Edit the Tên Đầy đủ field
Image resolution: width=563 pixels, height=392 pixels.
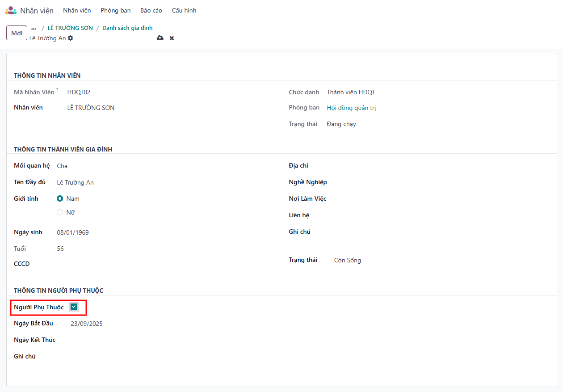[x=165, y=182]
